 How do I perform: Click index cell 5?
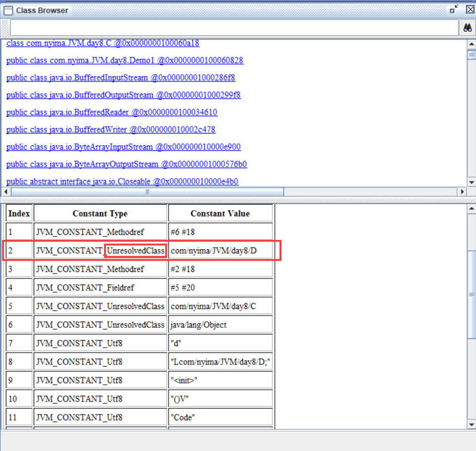(x=19, y=306)
